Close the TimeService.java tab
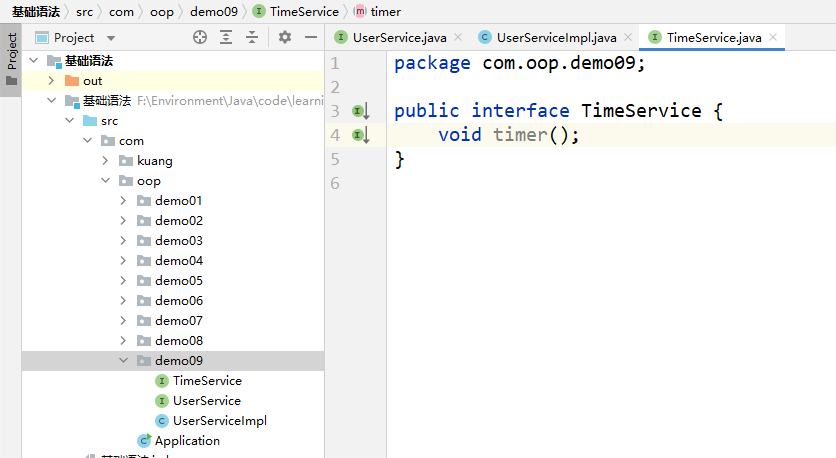The height and width of the screenshot is (458, 836). 773,37
